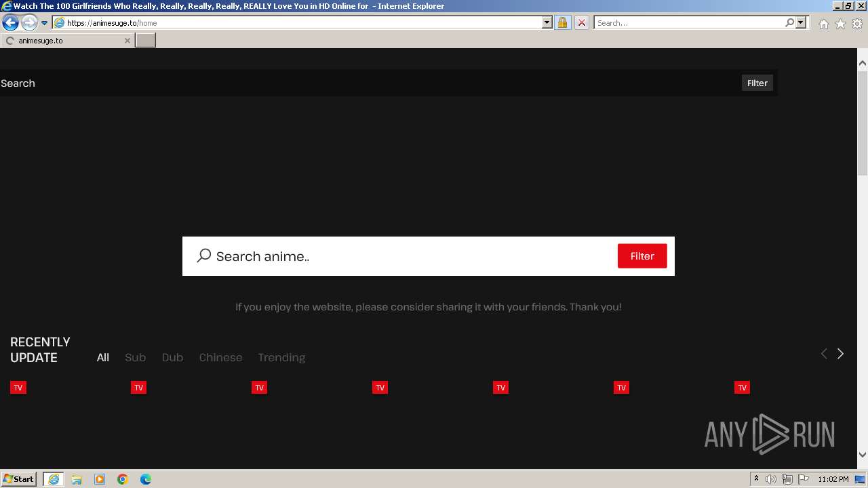868x488 pixels.
Task: Select the Sub tab
Action: point(136,357)
